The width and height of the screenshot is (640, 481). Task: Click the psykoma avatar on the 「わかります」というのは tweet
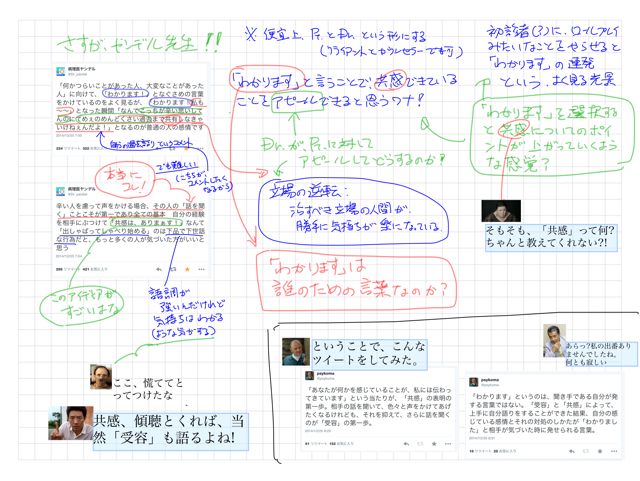(473, 382)
